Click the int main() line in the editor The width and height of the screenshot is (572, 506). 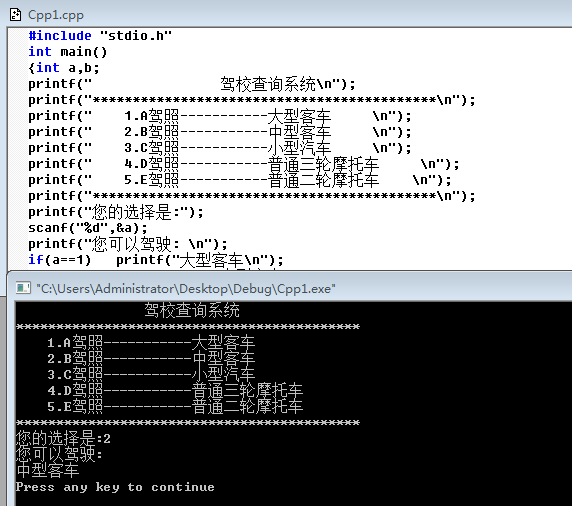click(67, 52)
